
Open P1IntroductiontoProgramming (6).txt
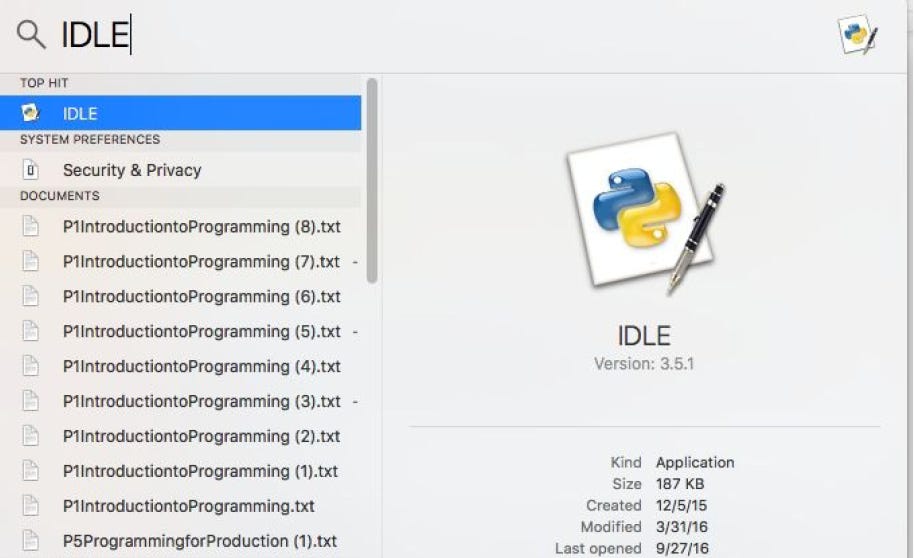pos(181,296)
